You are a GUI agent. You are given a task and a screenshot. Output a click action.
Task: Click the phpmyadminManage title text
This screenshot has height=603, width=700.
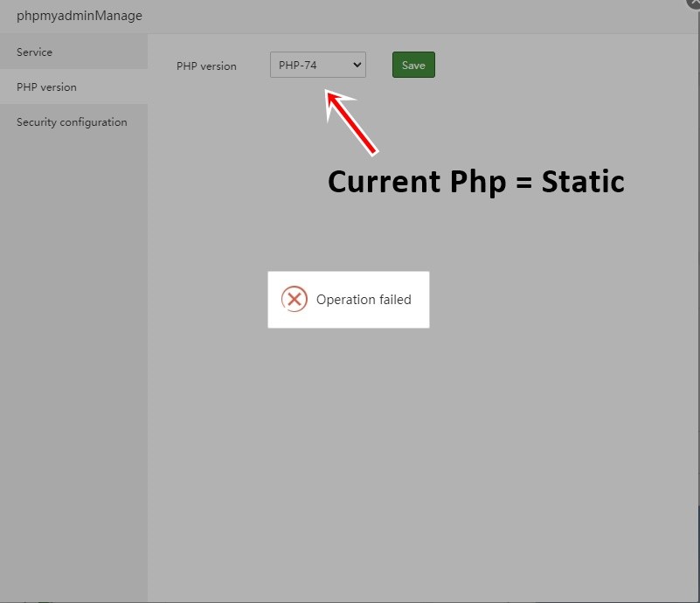[80, 16]
